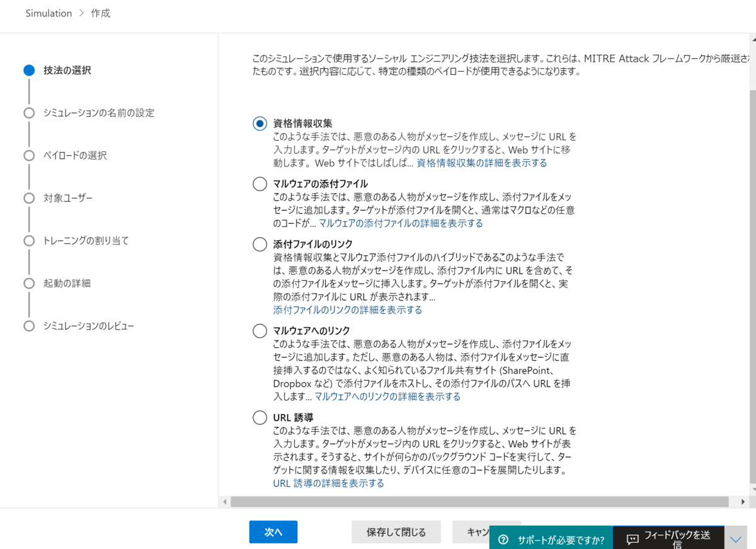Collapse the feedback bar with the chevron
The height and width of the screenshot is (549, 756).
point(735,538)
